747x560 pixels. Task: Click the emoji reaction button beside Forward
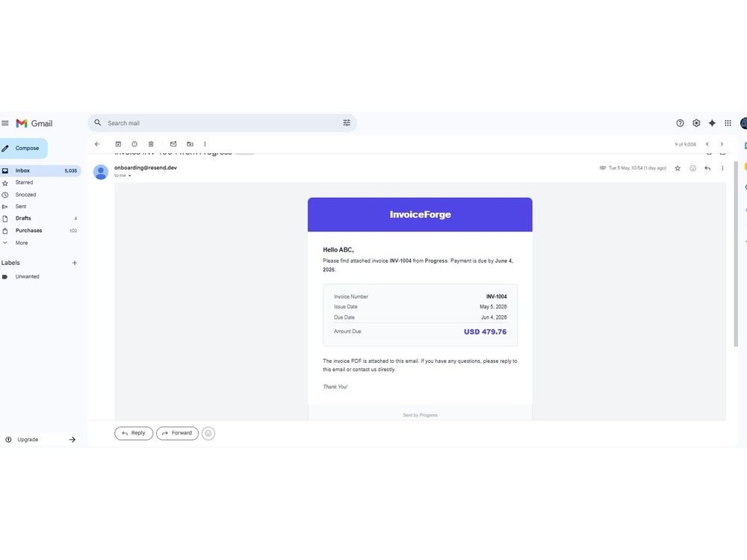[208, 433]
